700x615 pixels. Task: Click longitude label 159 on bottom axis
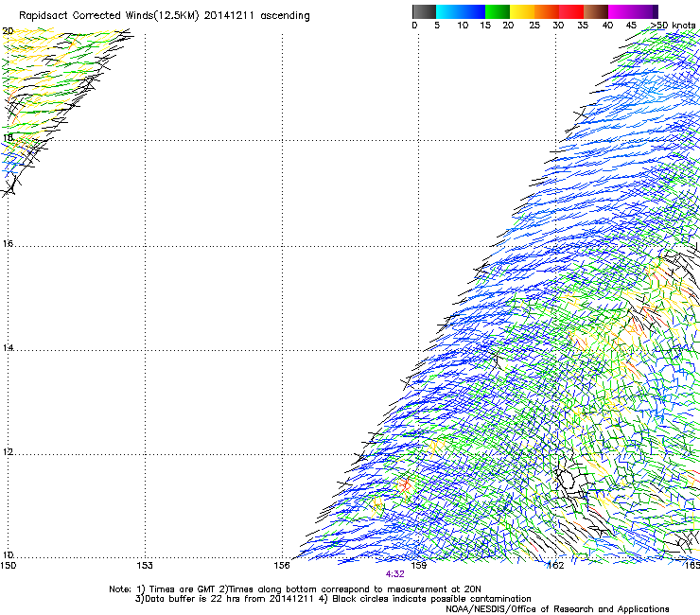[419, 566]
